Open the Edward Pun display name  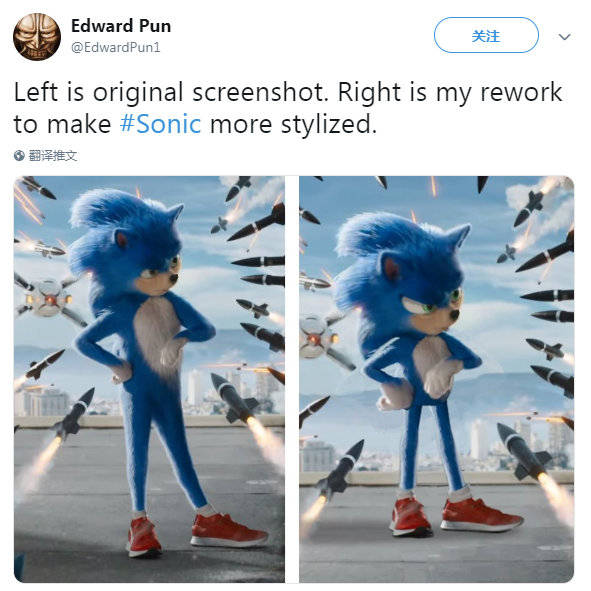121,26
